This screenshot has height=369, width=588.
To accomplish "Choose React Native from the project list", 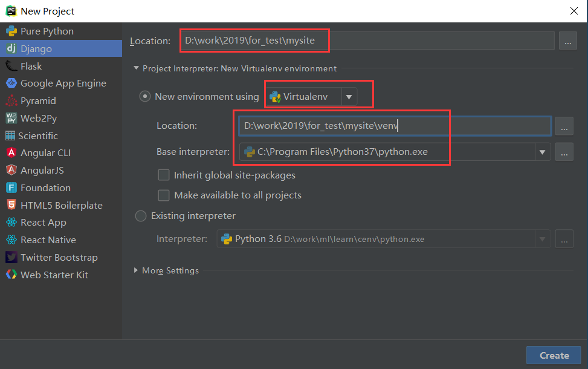I will (x=48, y=240).
